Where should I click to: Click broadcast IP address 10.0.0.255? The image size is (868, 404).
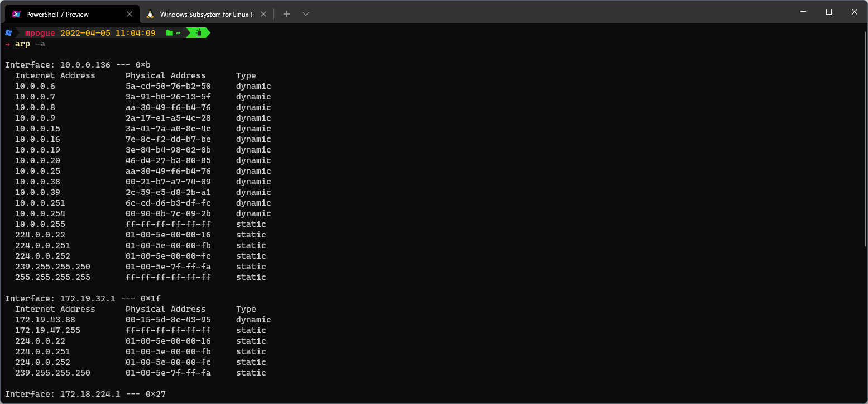point(40,224)
